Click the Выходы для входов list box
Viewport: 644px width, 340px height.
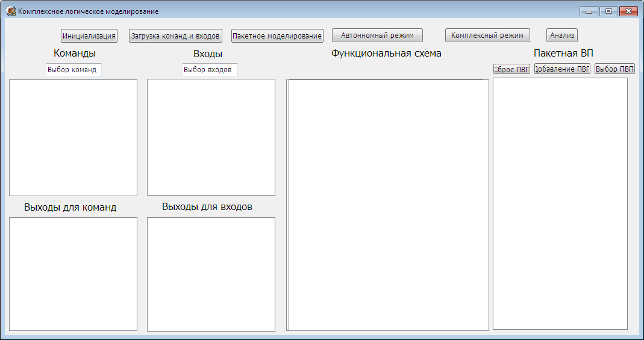(x=211, y=274)
